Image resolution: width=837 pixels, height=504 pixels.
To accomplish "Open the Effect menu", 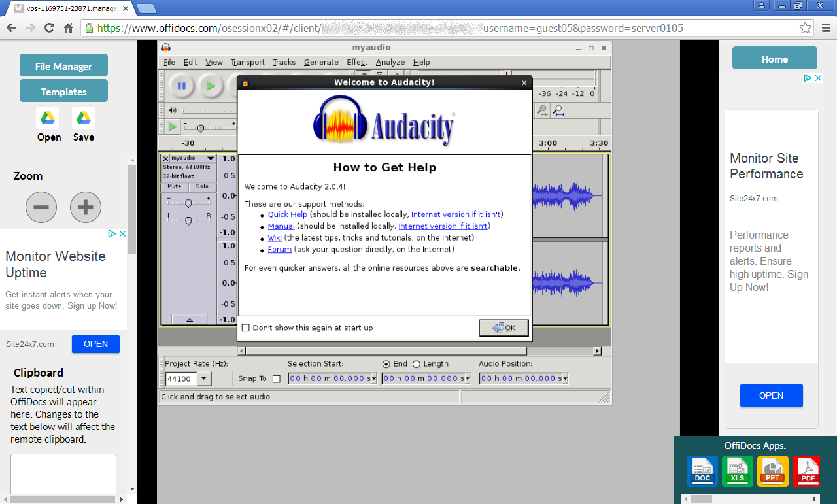I will [x=357, y=62].
